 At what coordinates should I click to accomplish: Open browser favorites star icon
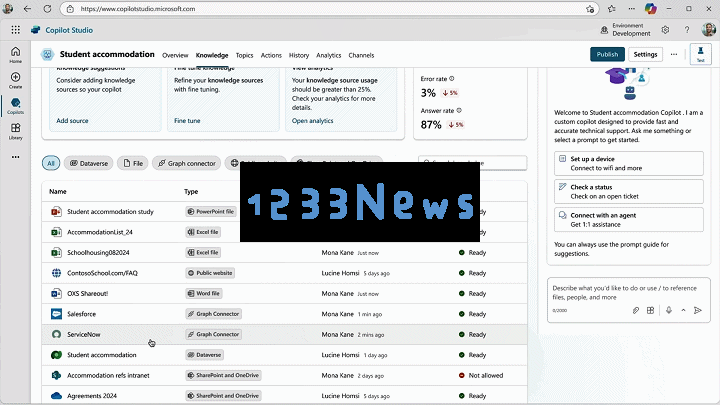tap(612, 9)
